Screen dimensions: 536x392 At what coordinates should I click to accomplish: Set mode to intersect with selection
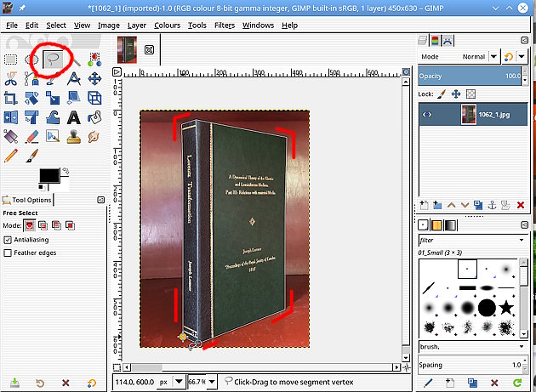[70, 225]
